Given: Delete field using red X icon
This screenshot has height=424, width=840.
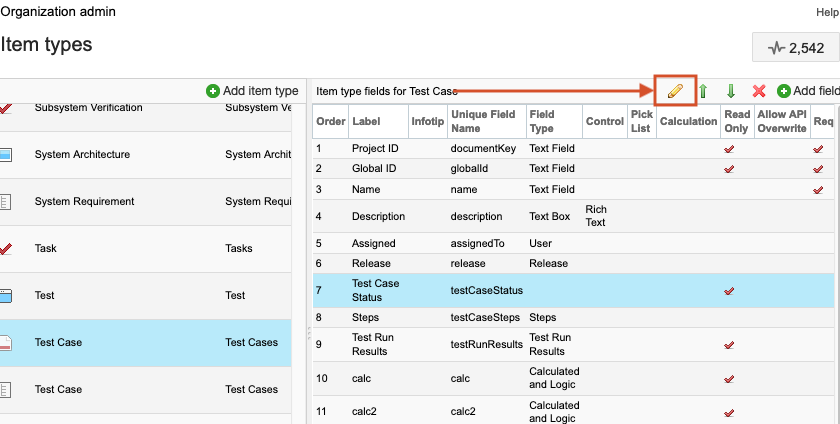Looking at the screenshot, I should [x=759, y=91].
